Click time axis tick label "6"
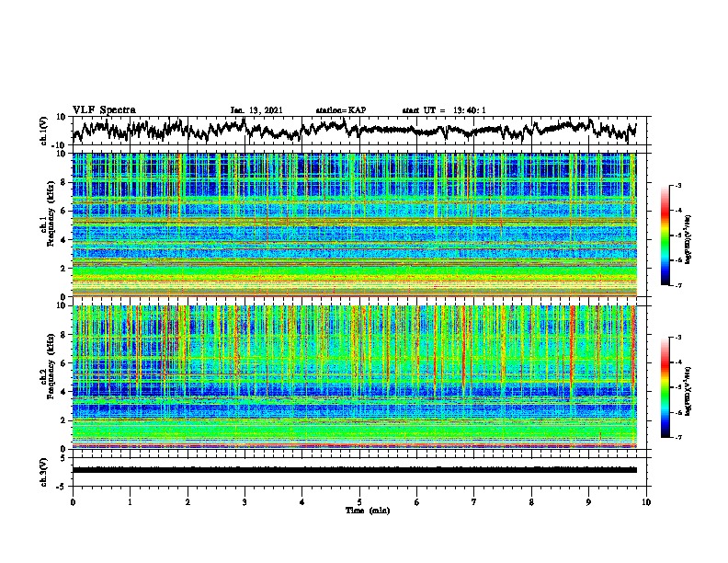This screenshot has width=728, height=563. coord(417,502)
